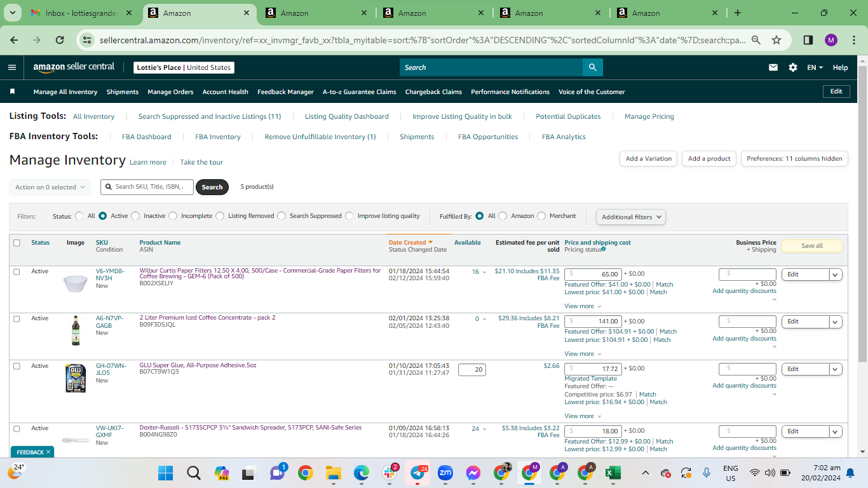Expand the Additional filters dropdown
Screen dimensions: 868x488
pos(631,217)
